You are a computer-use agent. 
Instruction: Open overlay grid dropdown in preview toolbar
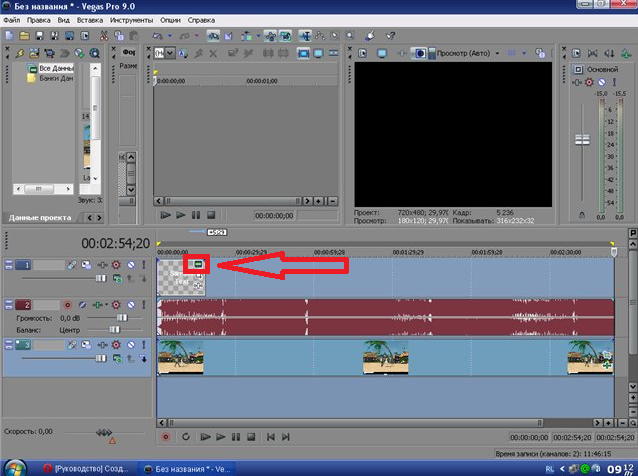[x=524, y=53]
